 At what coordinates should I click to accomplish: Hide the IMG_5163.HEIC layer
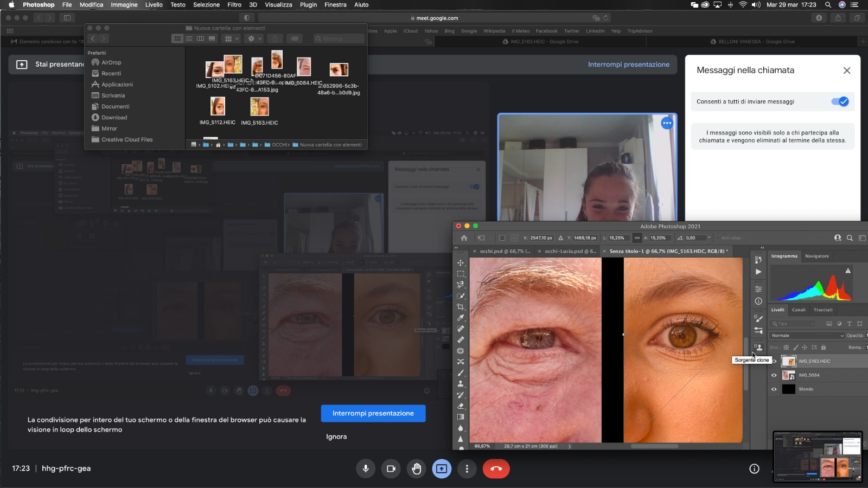(774, 361)
